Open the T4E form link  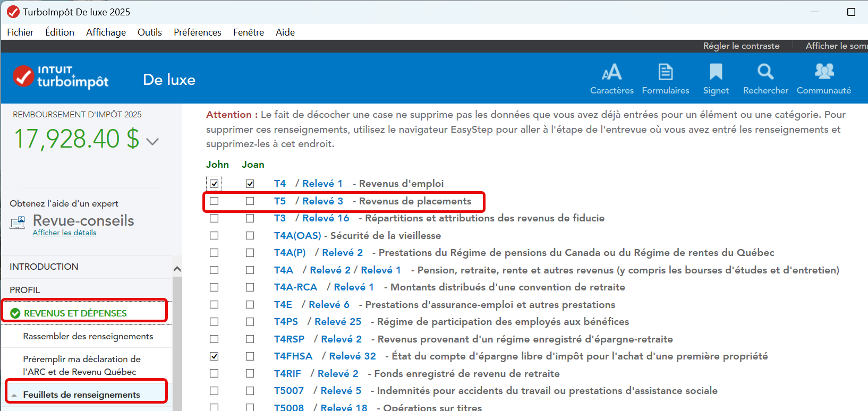pyautogui.click(x=283, y=305)
